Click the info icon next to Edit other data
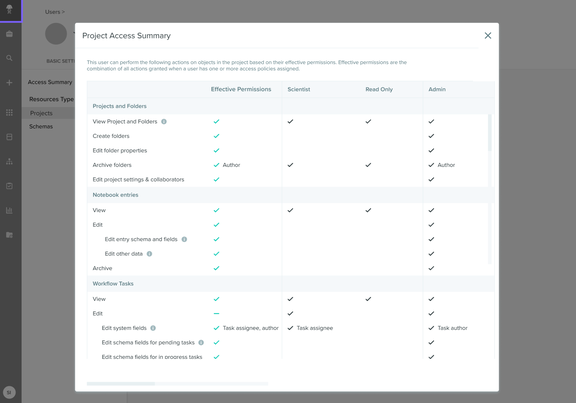 pos(150,254)
